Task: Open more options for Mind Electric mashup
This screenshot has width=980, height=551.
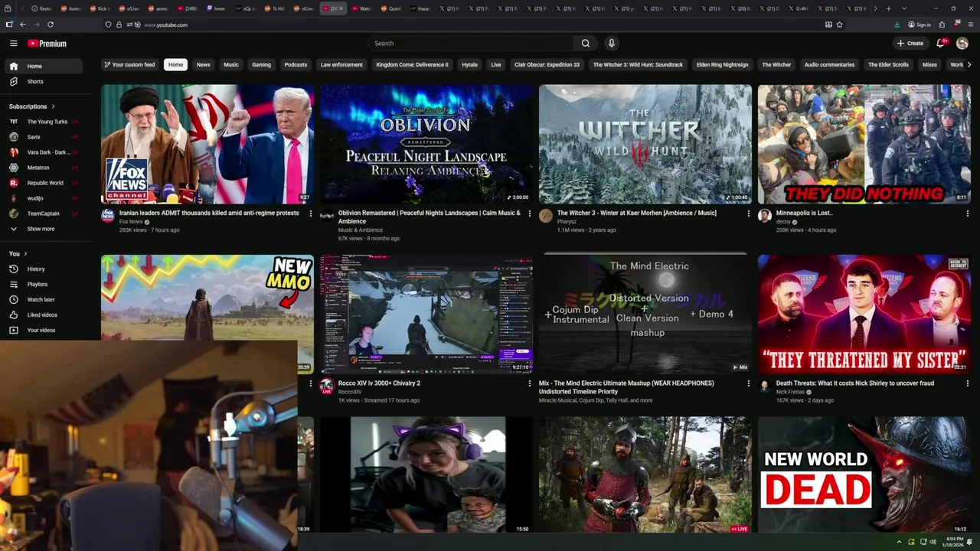Action: (x=748, y=383)
